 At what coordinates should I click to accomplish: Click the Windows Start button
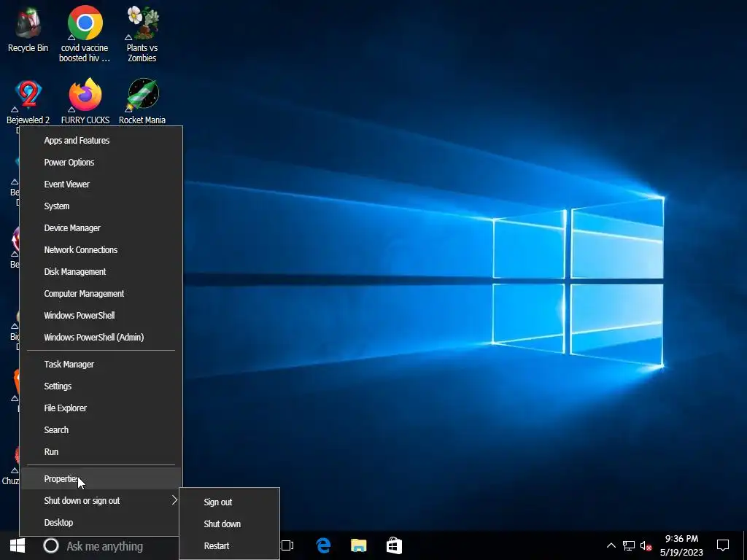point(18,545)
